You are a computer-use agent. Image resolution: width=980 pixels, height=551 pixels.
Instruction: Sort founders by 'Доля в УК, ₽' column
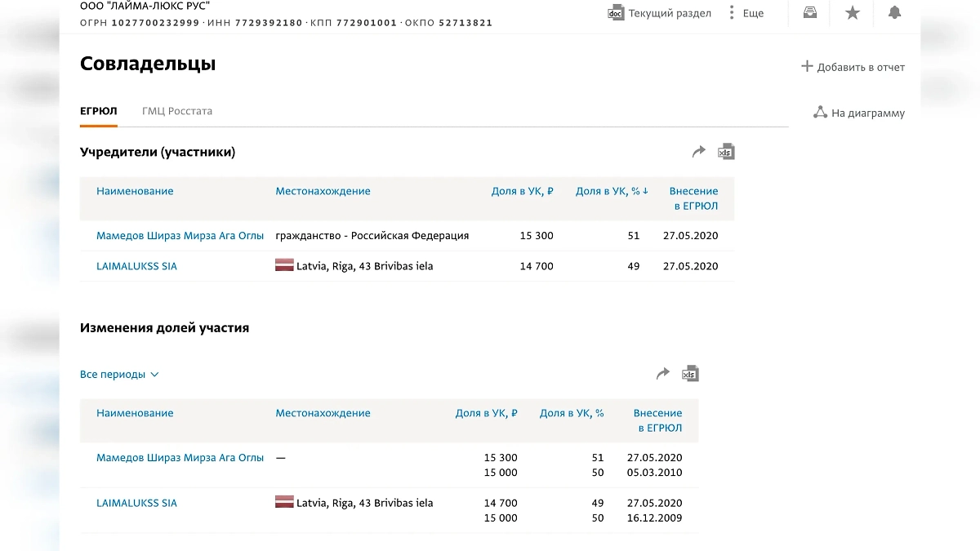(x=522, y=191)
